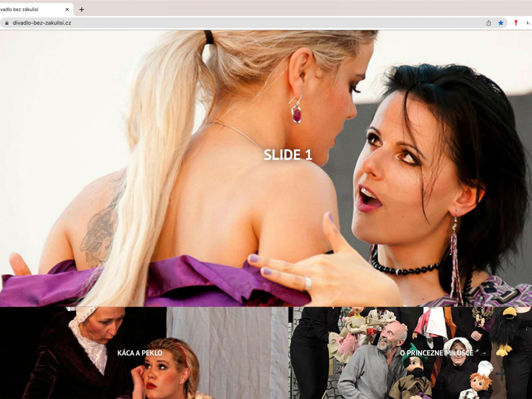Image resolution: width=532 pixels, height=399 pixels.
Task: Click the red earring in the hero slide
Action: point(296,114)
